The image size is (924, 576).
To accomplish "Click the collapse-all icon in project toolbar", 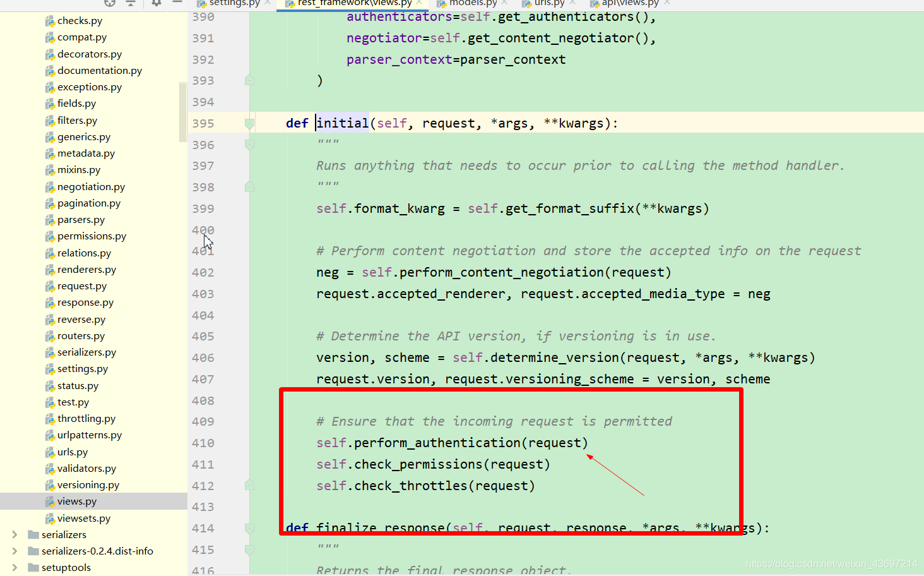I will tap(131, 3).
